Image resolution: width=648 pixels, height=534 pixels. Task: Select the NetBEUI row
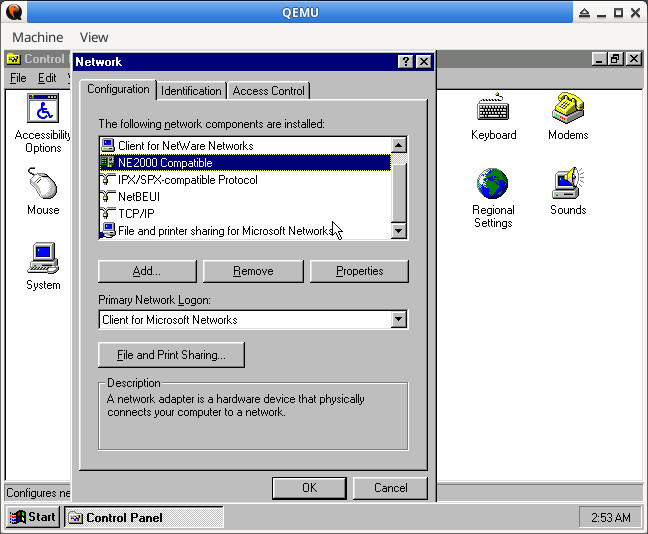tap(245, 196)
